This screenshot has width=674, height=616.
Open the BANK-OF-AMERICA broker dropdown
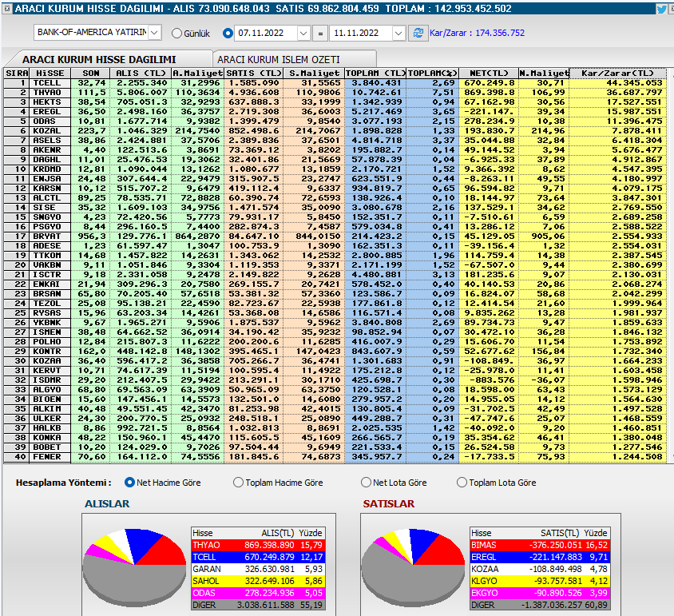point(155,32)
